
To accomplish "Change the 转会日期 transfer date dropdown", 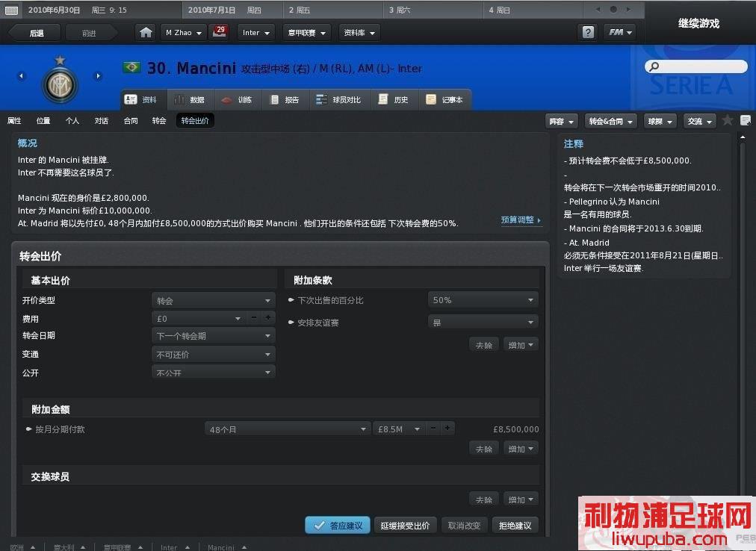I will coord(214,335).
